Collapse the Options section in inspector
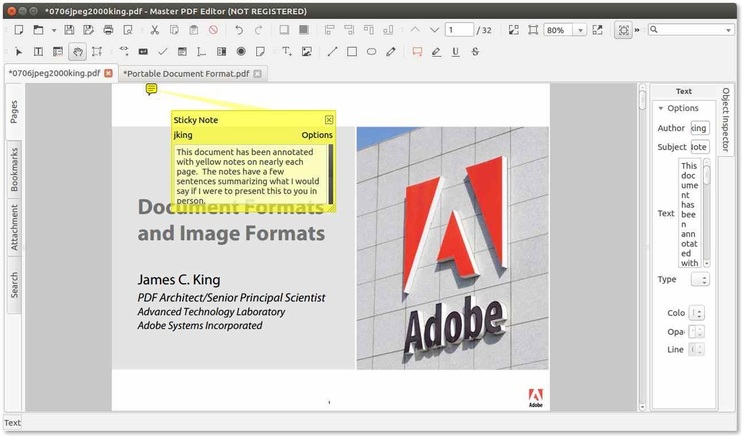 (661, 108)
